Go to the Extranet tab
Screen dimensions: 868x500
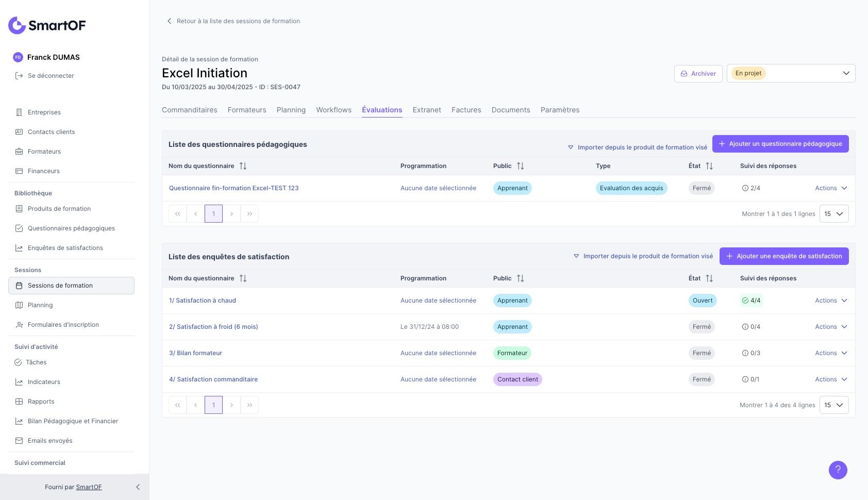click(427, 110)
